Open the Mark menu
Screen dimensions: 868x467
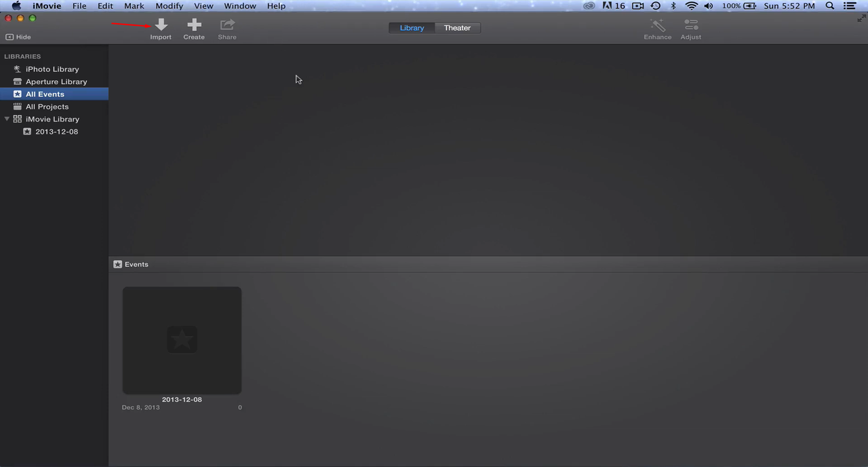(x=134, y=5)
